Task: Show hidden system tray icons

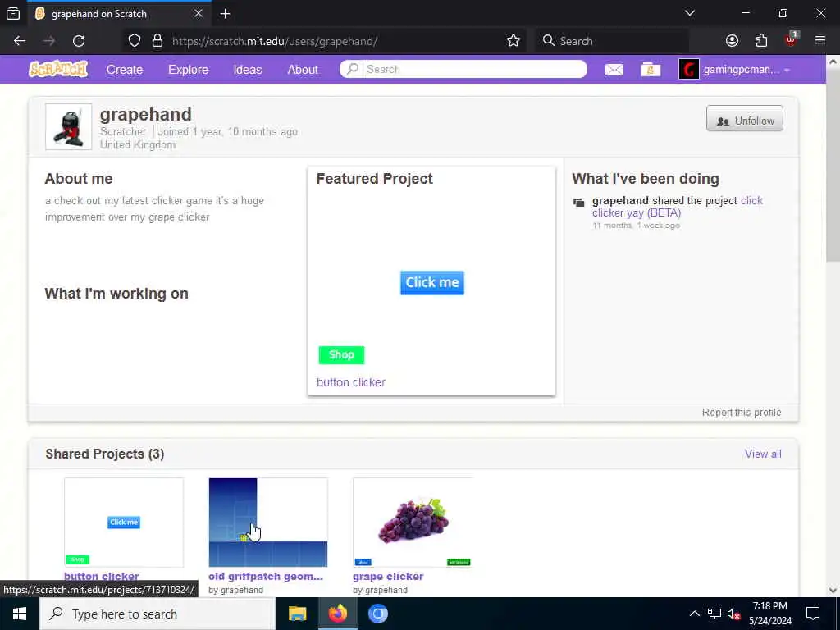Action: tap(694, 614)
